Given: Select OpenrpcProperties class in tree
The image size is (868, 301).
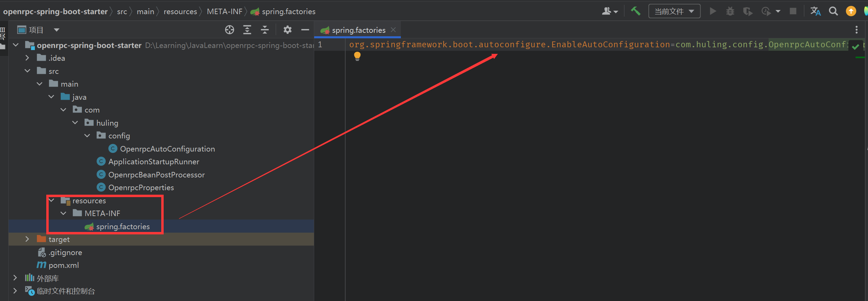Looking at the screenshot, I should point(141,187).
